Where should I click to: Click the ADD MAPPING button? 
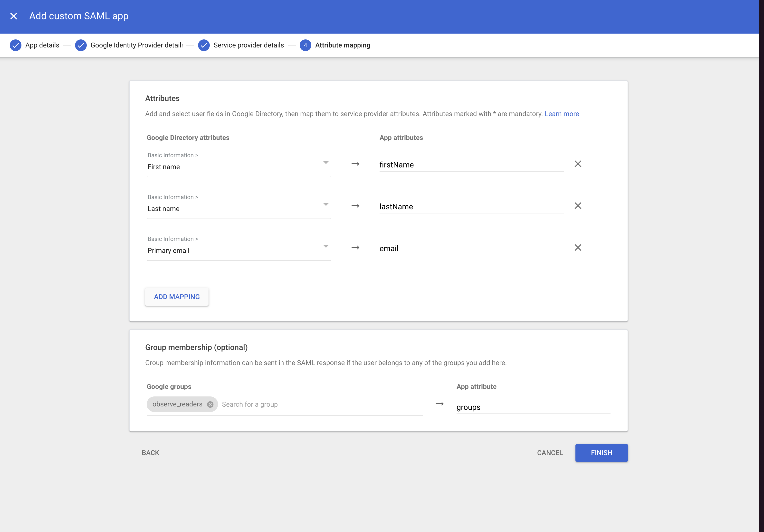coord(177,297)
